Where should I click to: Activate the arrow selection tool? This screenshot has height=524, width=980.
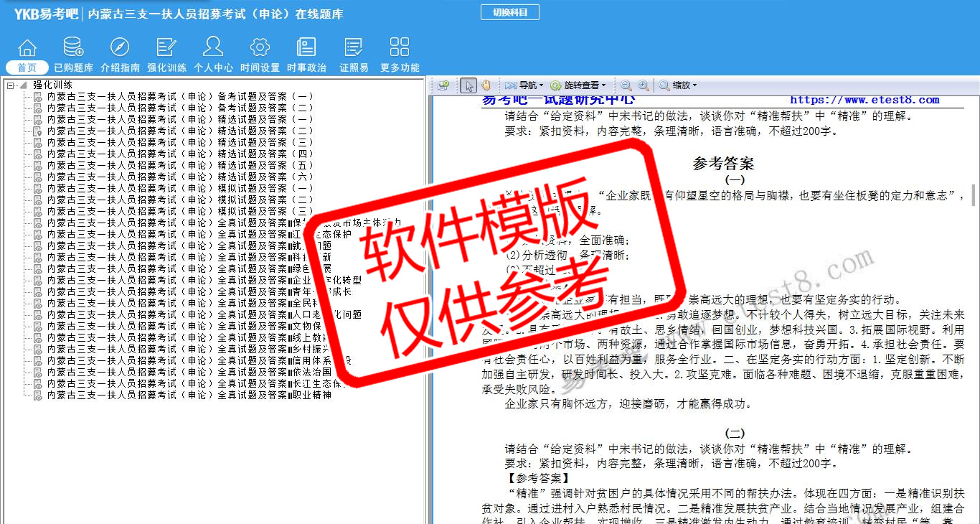pos(468,85)
